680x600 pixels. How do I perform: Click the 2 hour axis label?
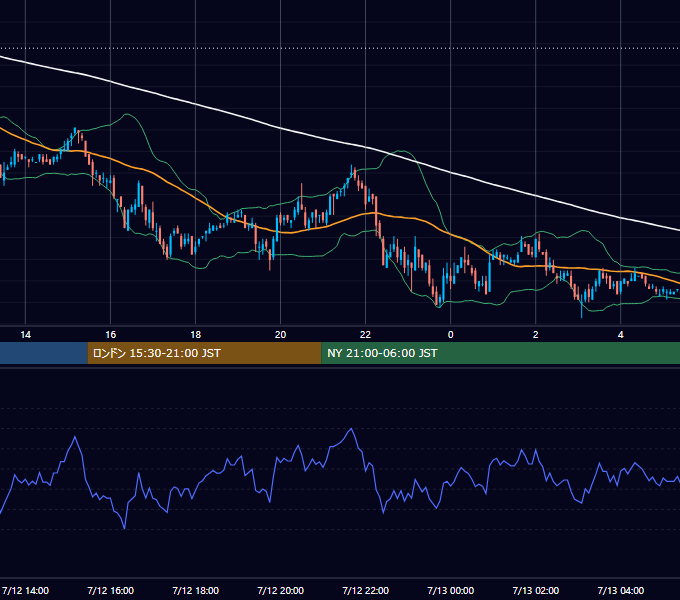[536, 335]
